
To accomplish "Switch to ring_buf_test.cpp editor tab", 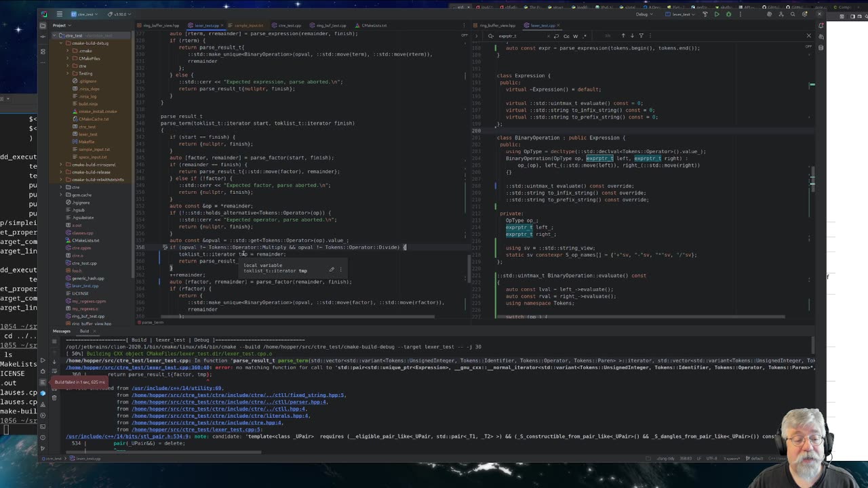I will click(x=330, y=26).
